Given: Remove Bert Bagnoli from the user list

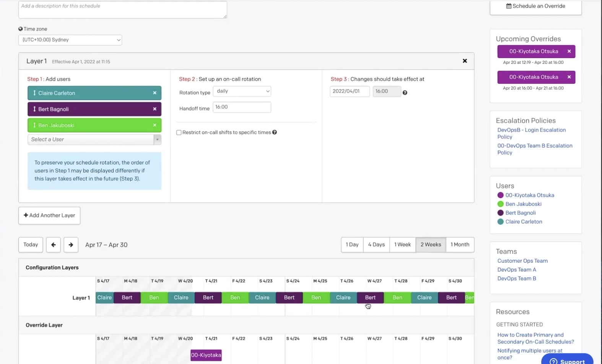Looking at the screenshot, I should [x=155, y=109].
